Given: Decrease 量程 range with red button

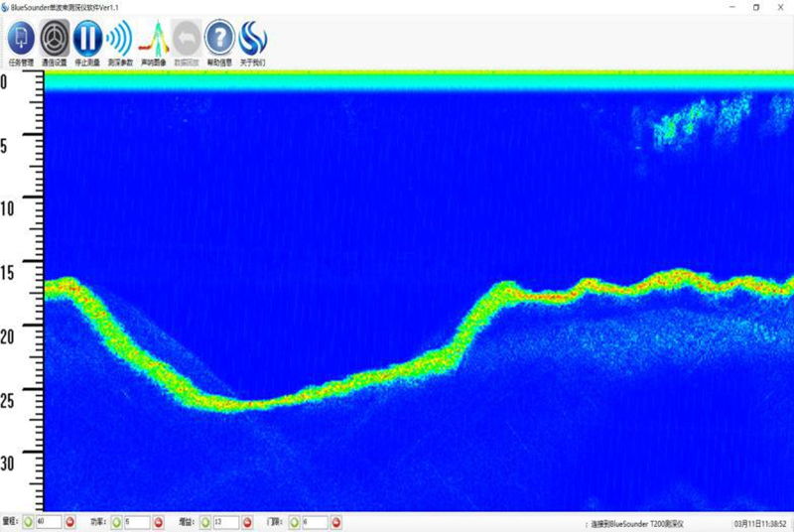Looking at the screenshot, I should 70,522.
